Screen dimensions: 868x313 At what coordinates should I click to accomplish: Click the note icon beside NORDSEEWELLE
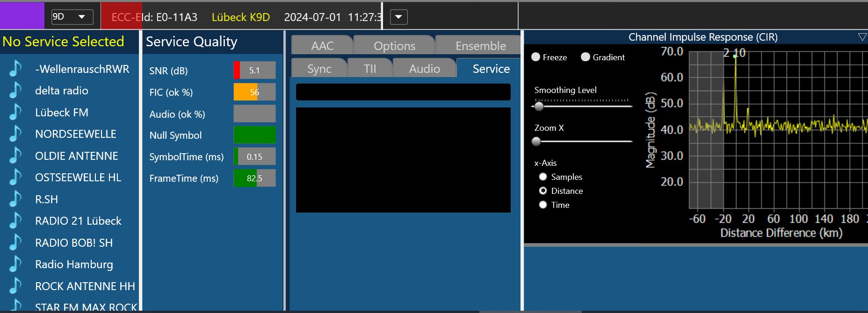click(16, 134)
